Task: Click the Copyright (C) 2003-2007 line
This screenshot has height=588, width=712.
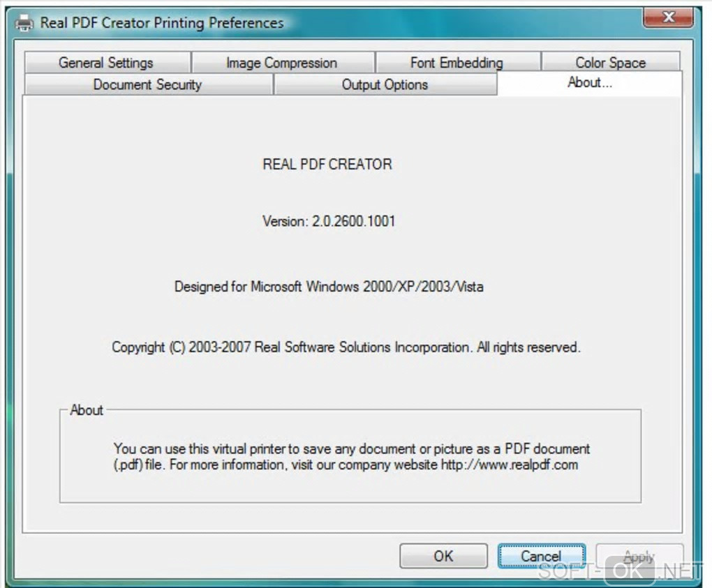Action: pyautogui.click(x=346, y=347)
